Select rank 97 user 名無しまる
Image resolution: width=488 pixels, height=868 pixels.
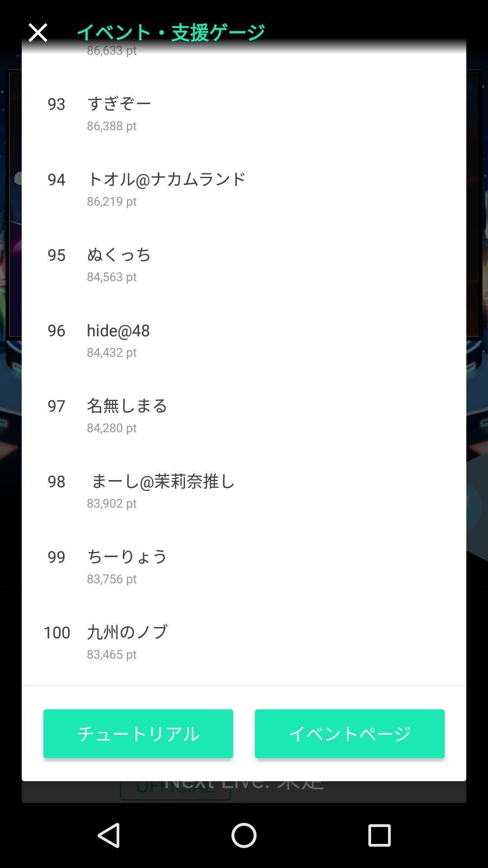tap(127, 406)
